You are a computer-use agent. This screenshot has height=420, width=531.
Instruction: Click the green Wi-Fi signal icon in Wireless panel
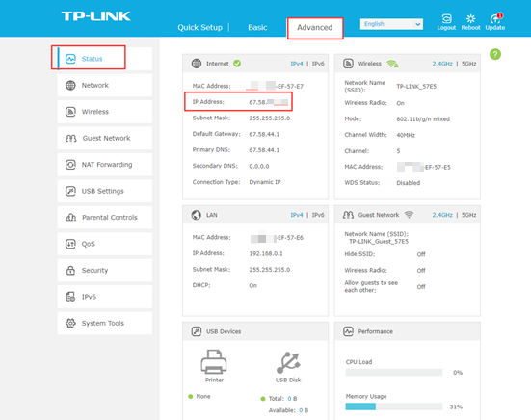[392, 64]
